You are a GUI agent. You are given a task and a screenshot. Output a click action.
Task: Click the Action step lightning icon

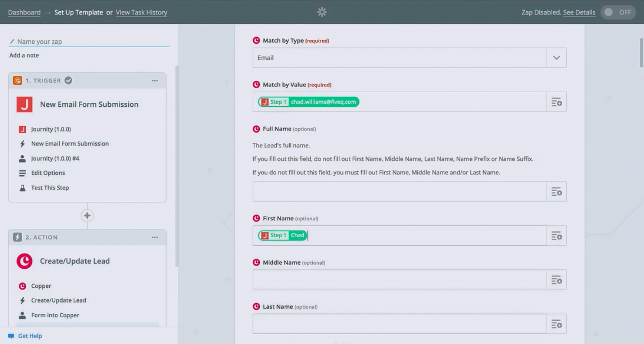(17, 237)
